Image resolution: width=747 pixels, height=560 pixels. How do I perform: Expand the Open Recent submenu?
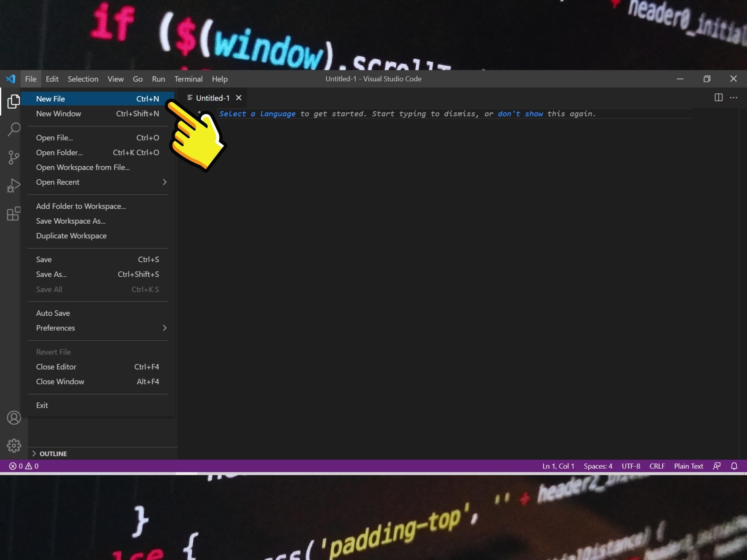click(x=97, y=182)
